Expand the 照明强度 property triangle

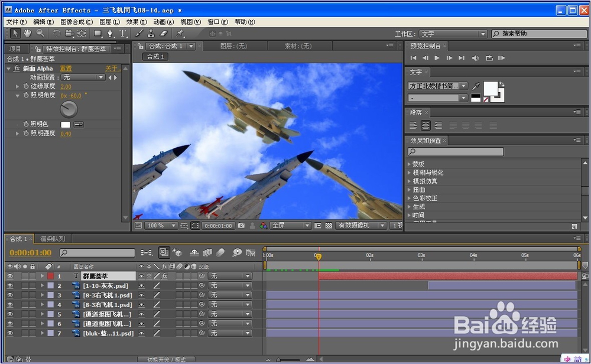17,134
